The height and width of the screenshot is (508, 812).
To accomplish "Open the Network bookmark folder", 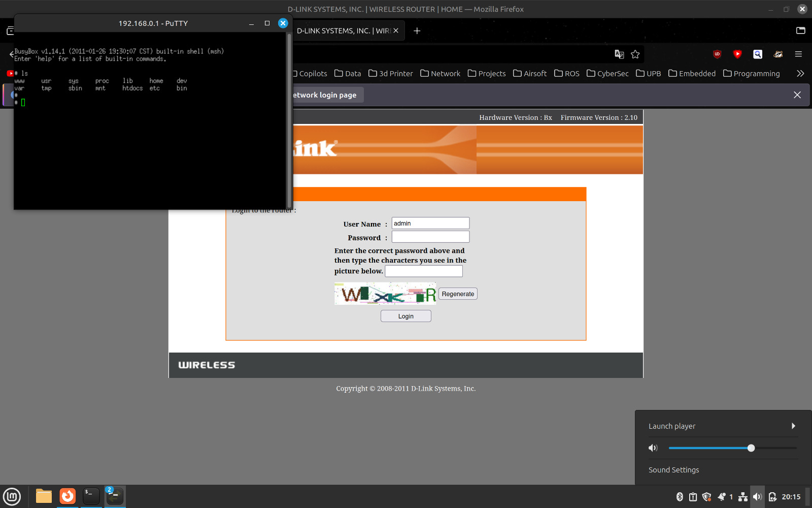I will (x=441, y=74).
